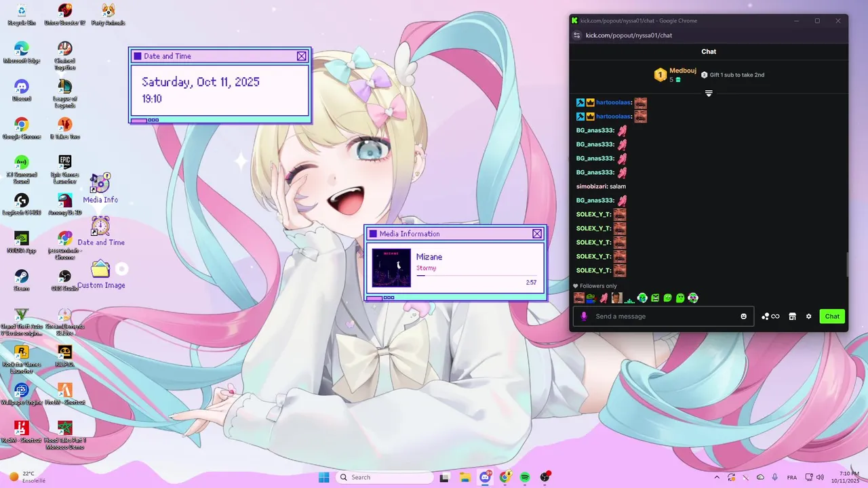
Task: Open OBS Studio desktop icon
Action: (65, 280)
